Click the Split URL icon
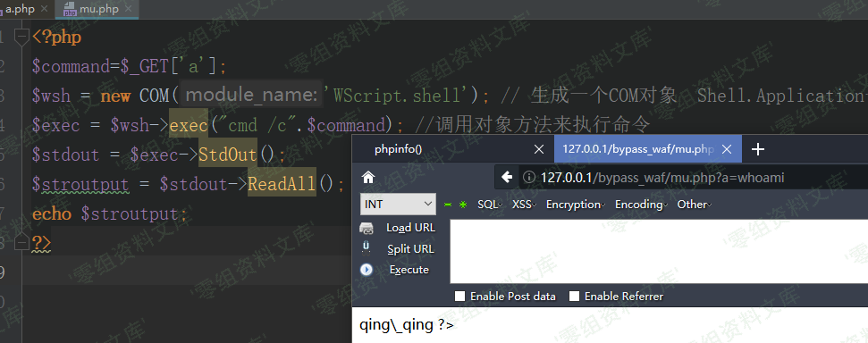This screenshot has height=343, width=868. (x=366, y=247)
